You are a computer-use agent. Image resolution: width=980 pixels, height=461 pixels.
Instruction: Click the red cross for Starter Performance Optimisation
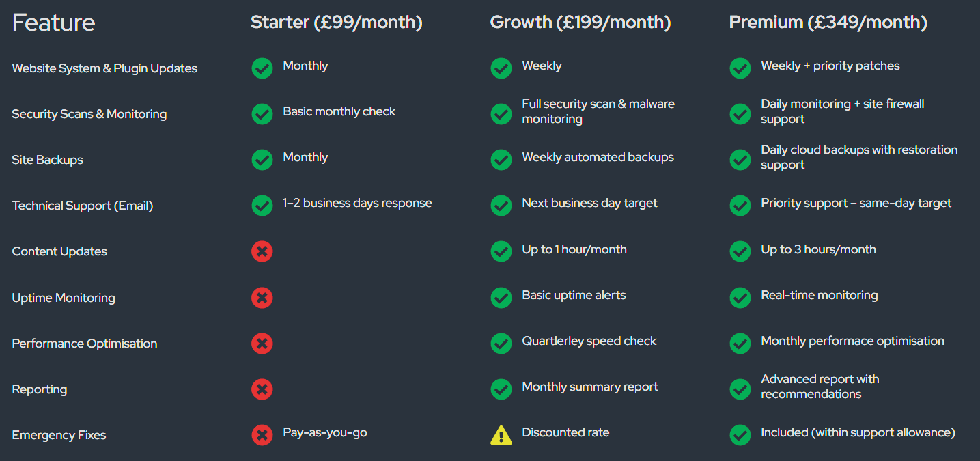click(x=262, y=344)
